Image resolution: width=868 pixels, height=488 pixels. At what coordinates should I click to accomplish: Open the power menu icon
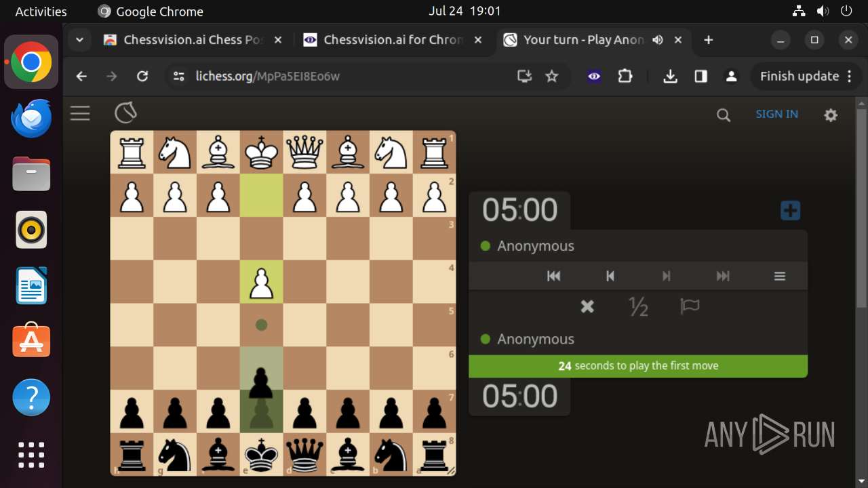click(846, 11)
